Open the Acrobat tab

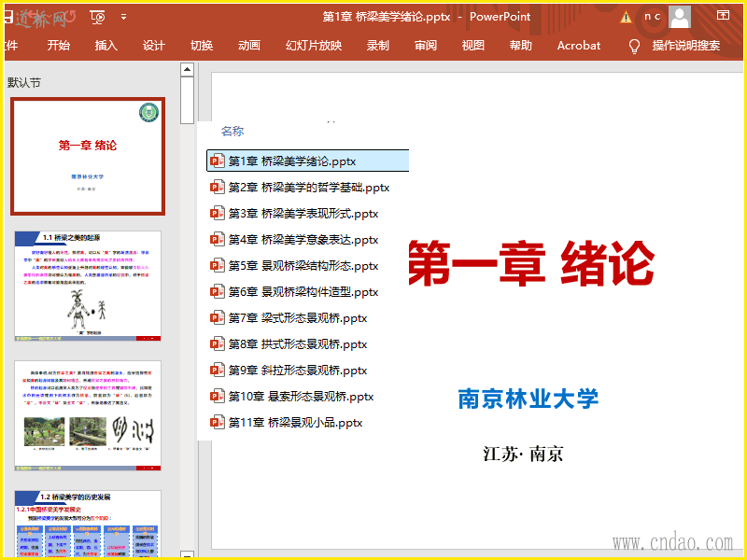579,46
